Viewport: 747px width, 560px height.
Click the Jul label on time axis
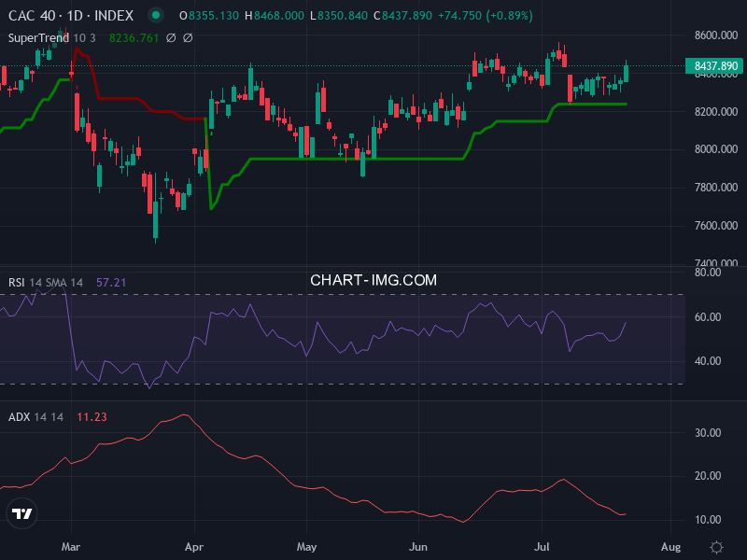[x=542, y=547]
